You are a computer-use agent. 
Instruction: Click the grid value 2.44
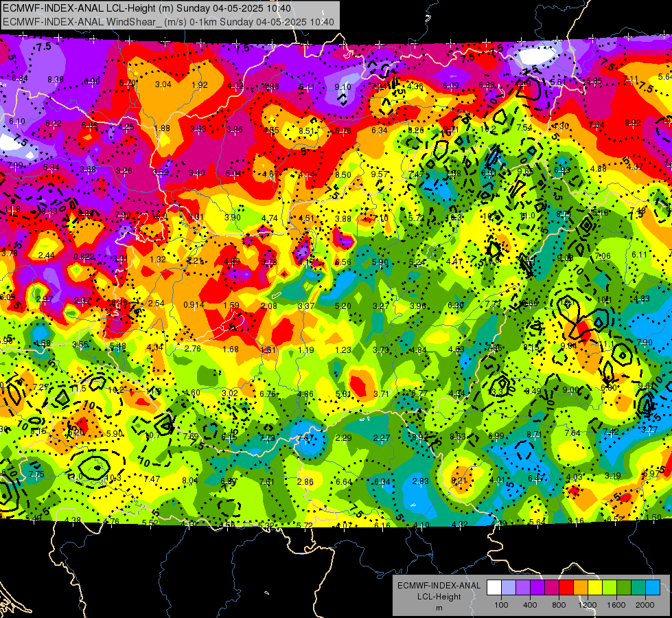pyautogui.click(x=46, y=255)
